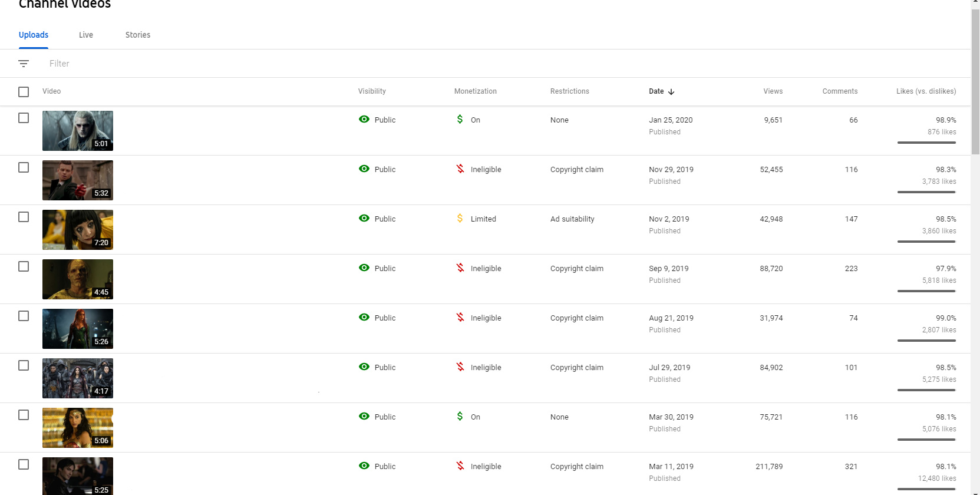Select checkbox for the 4:45 video
The width and height of the screenshot is (980, 495).
[x=24, y=266]
